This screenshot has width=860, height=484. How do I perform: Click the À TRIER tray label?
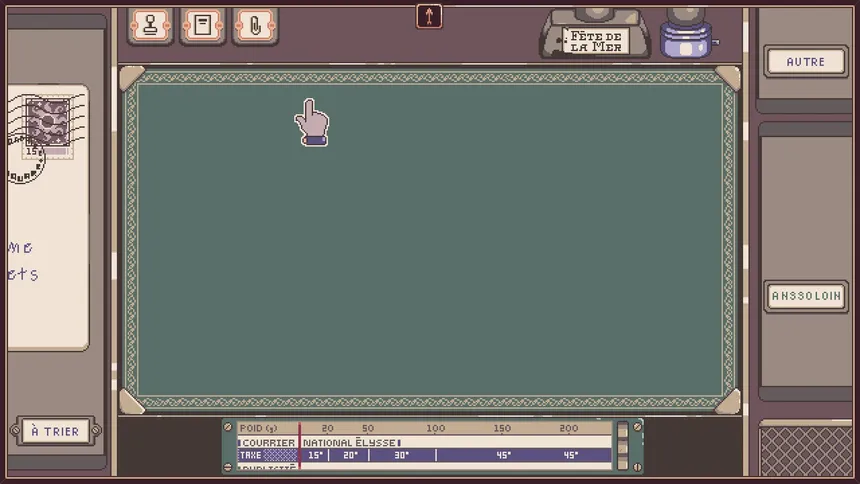55,432
